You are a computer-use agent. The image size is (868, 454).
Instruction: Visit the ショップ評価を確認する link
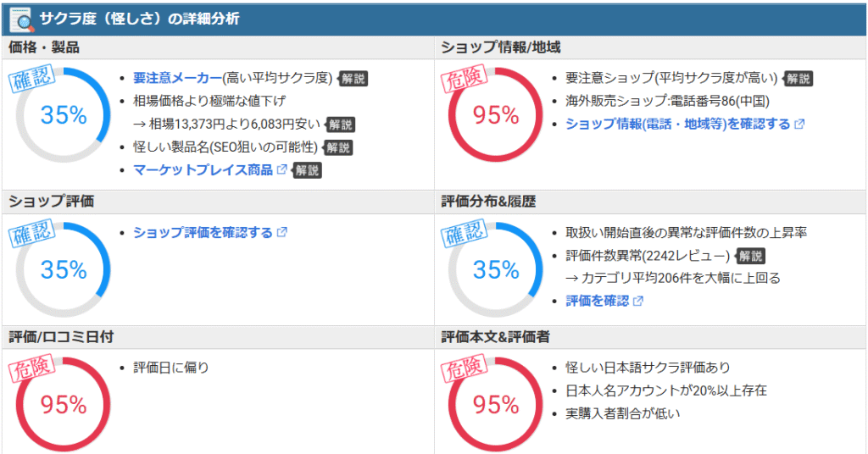[203, 232]
